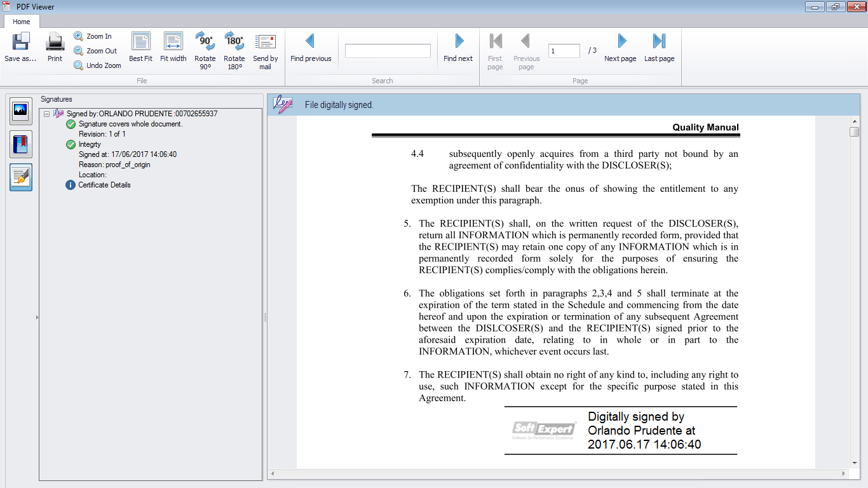This screenshot has width=868, height=488.
Task: Click vertical scrollbar up arrow
Action: tap(854, 121)
